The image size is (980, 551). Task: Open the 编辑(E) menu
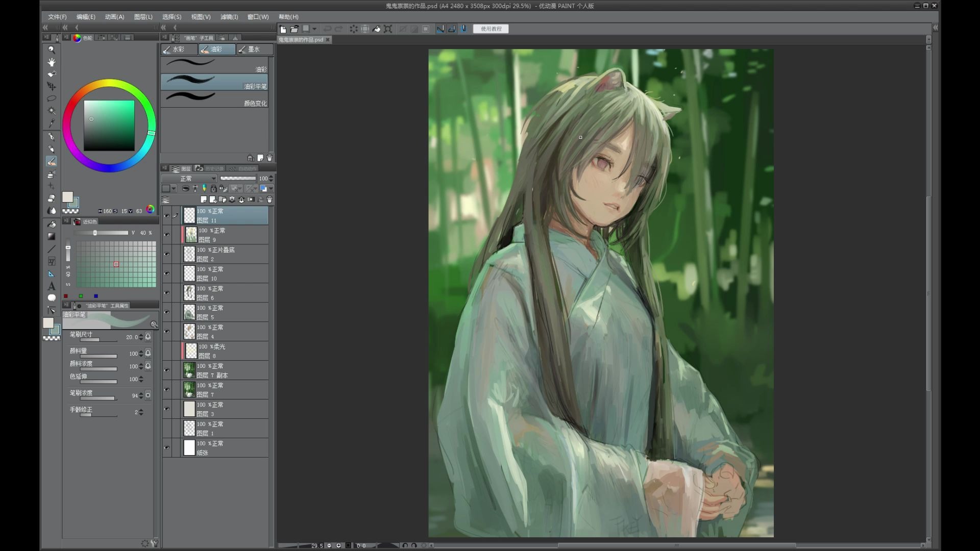coord(86,17)
